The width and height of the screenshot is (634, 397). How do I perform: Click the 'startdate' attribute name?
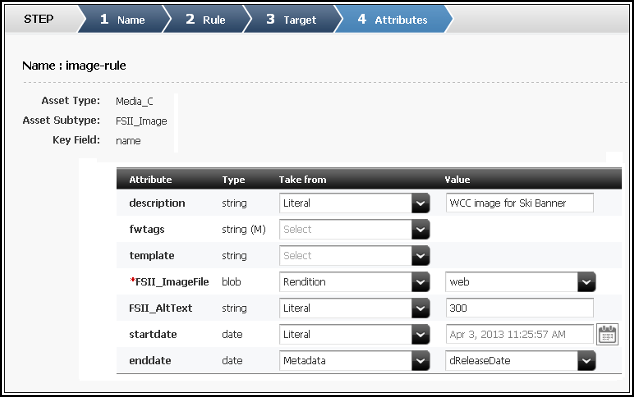[153, 334]
